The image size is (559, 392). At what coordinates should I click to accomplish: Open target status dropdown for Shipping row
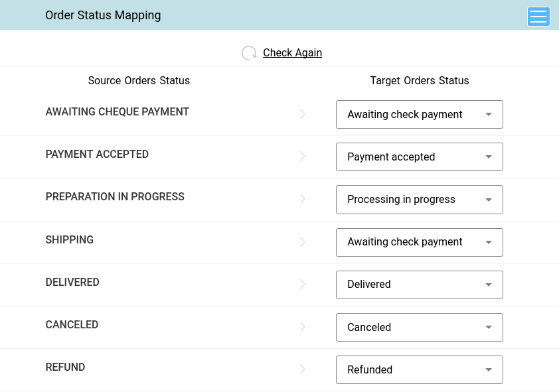coord(420,242)
